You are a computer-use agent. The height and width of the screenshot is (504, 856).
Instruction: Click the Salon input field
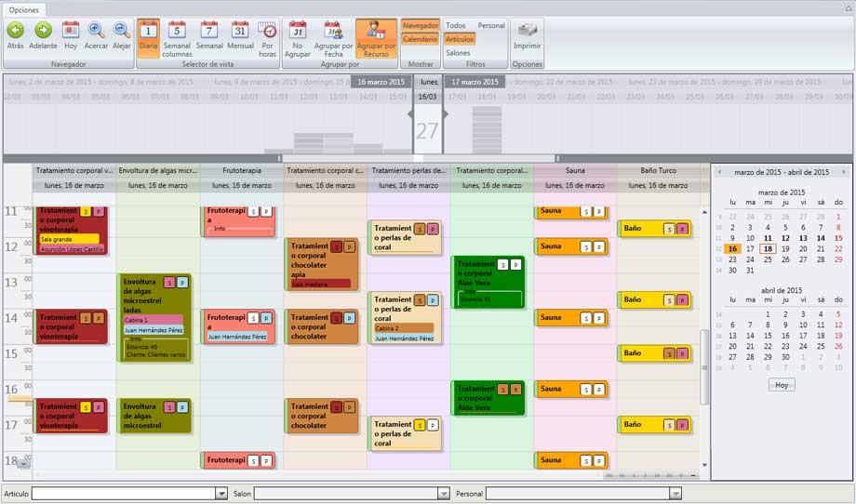pos(346,494)
